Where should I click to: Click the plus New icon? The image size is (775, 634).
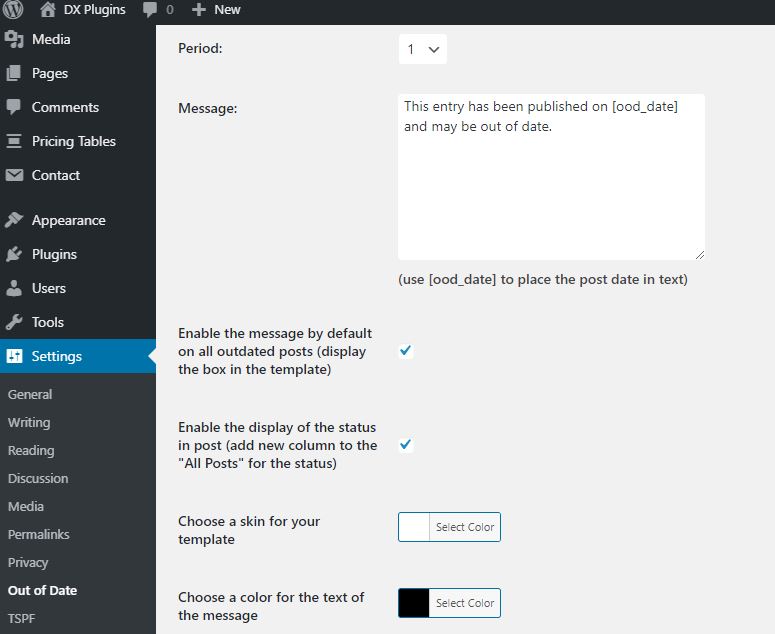(x=199, y=9)
